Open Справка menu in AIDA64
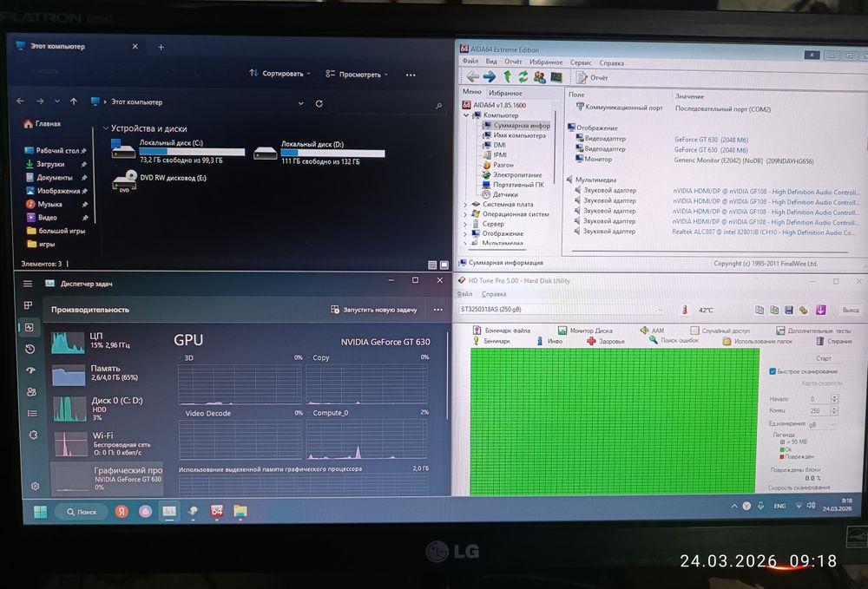Image resolution: width=868 pixels, height=589 pixels. [611, 63]
